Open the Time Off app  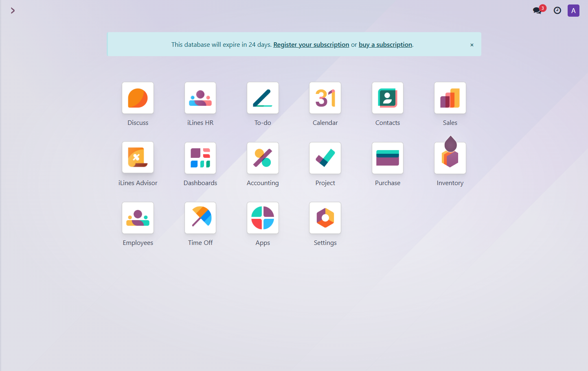[x=200, y=218]
